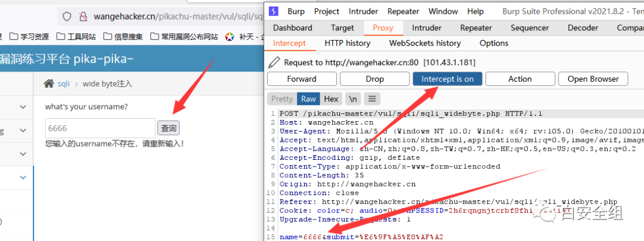Click the Host: wangehacker.cn header line
This screenshot has height=241, width=644.
[x=327, y=122]
